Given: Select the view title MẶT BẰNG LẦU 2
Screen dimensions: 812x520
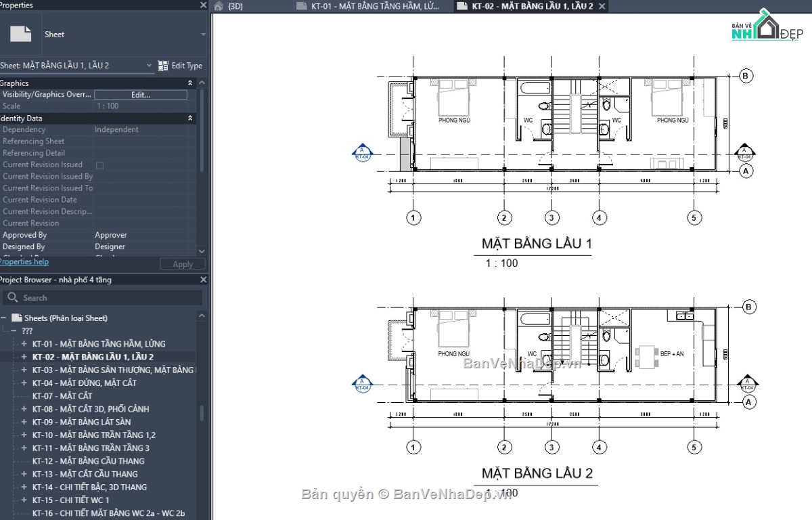Looking at the screenshot, I should click(537, 473).
